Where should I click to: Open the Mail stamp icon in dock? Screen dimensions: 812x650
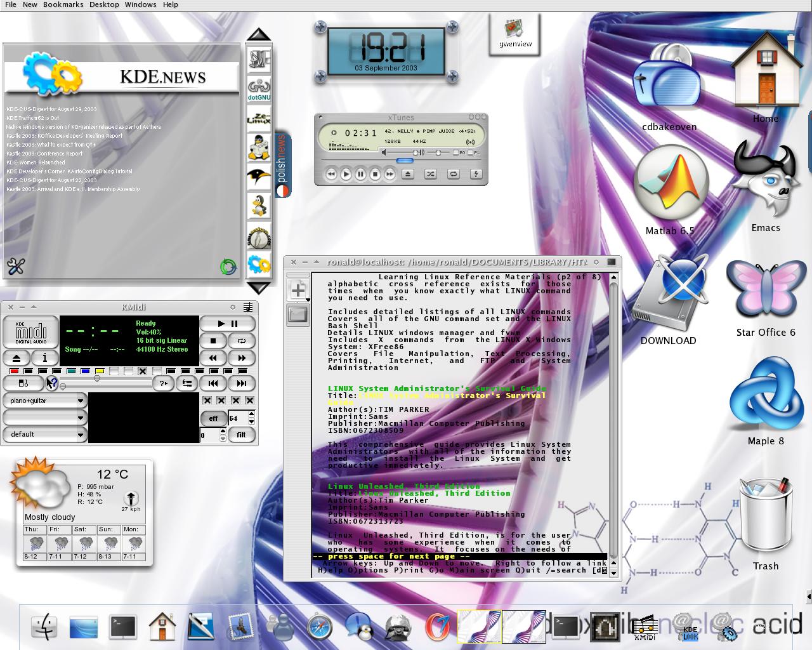click(240, 627)
